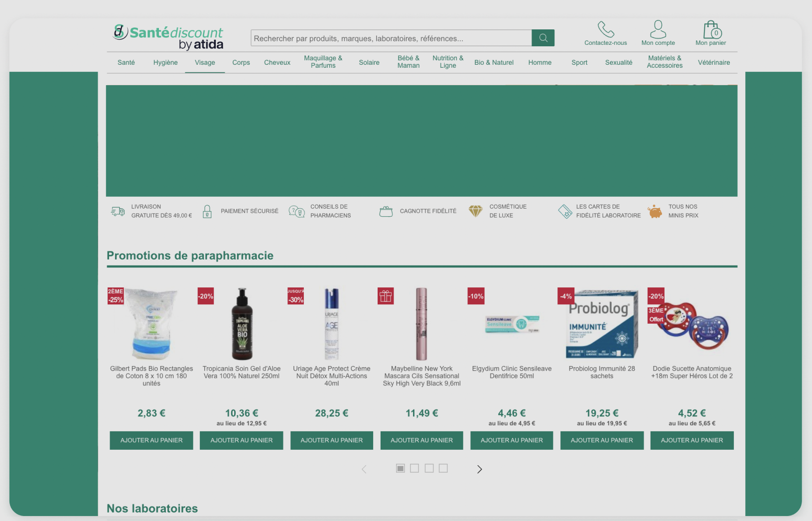The height and width of the screenshot is (521, 812).
Task: Open Maybelline New York Mascara title link
Action: pyautogui.click(x=422, y=376)
